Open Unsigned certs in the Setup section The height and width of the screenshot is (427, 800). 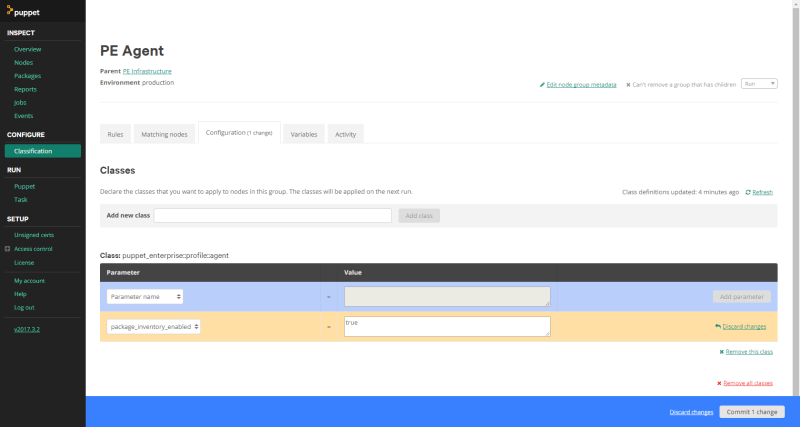coord(34,235)
